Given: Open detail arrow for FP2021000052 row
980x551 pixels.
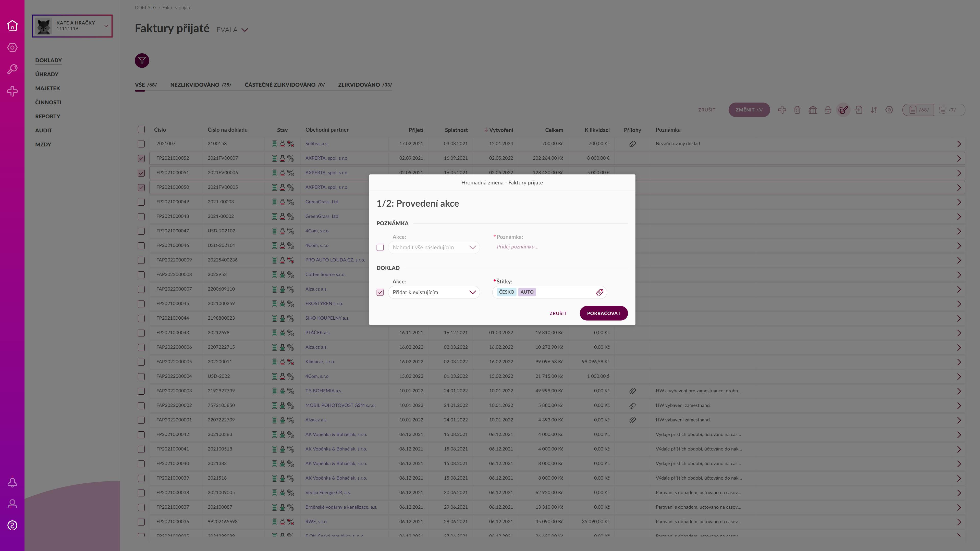Looking at the screenshot, I should pyautogui.click(x=959, y=159).
